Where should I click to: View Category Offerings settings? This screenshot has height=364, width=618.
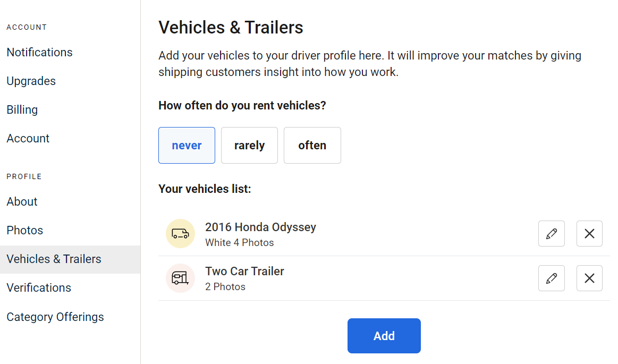tap(55, 317)
